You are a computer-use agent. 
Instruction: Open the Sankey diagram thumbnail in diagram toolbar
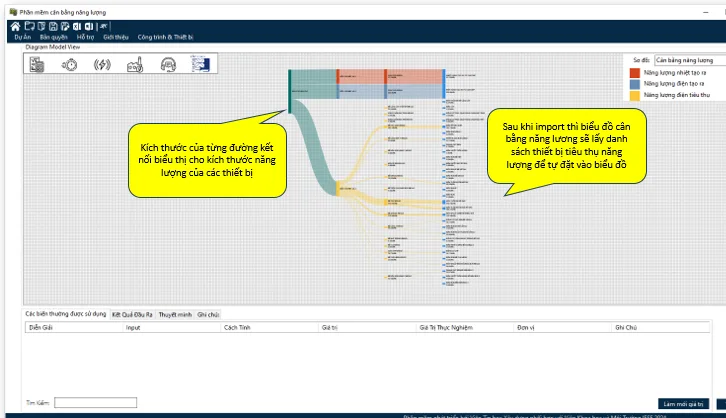200,64
